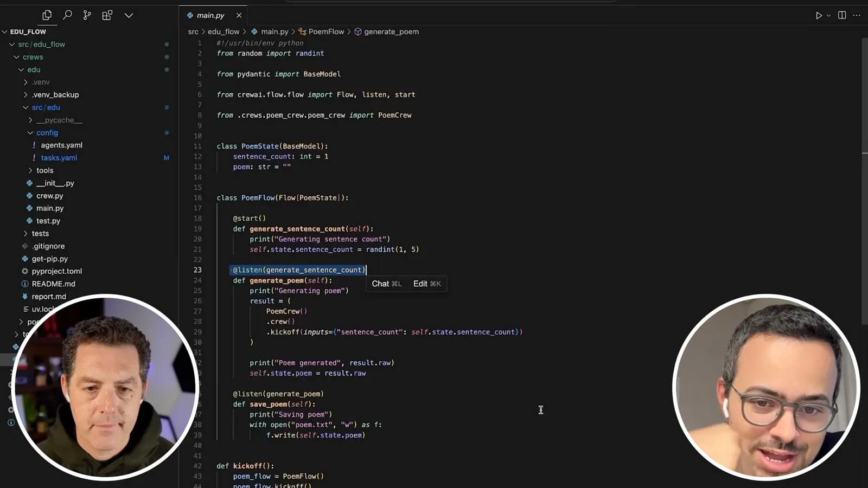Screen dimensions: 868x488
Task: Run the Python file with play icon
Action: point(819,15)
